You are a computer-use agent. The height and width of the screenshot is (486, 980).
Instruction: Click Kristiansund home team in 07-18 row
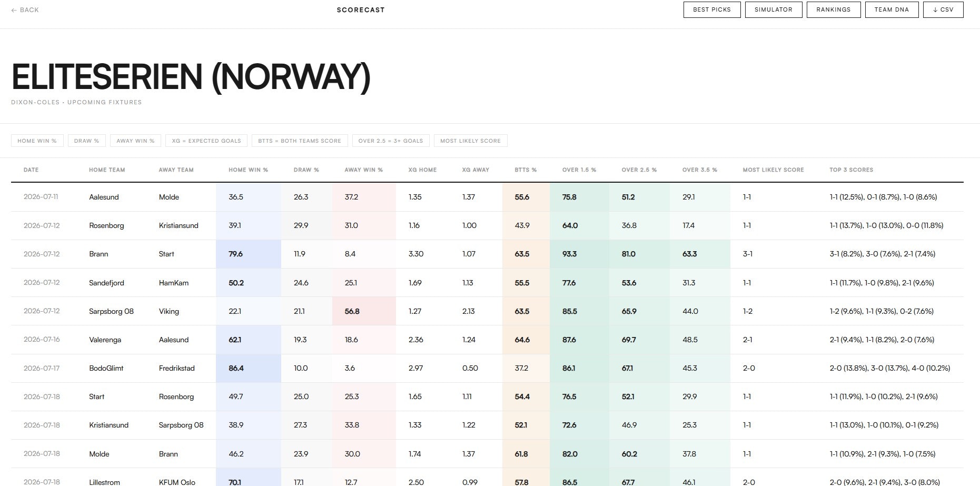click(x=108, y=425)
